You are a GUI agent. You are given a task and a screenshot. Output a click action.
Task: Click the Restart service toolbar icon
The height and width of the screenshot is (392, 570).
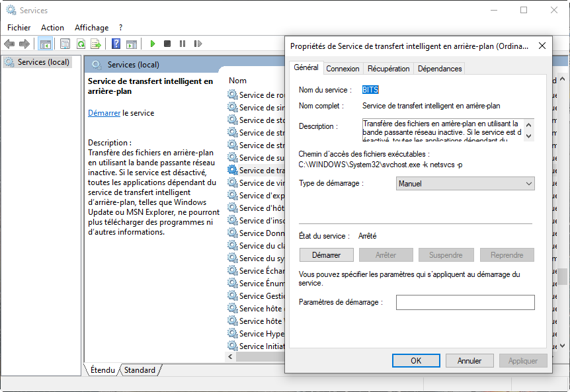[x=198, y=44]
